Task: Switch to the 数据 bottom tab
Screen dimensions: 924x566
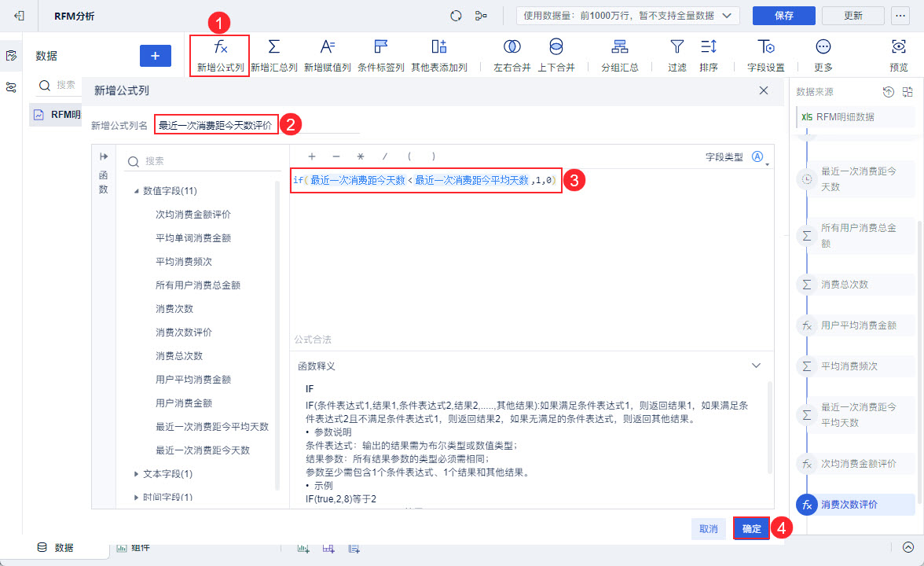Action: (55, 547)
